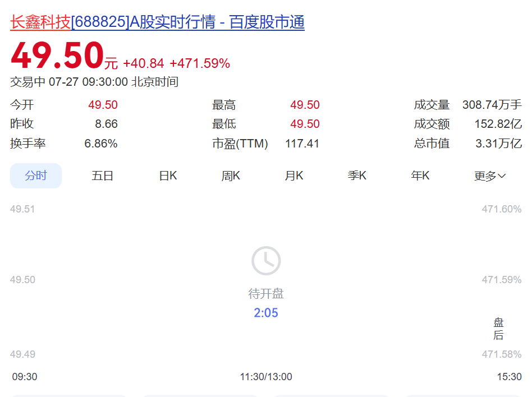Click the 市盈(TTM) label
532x397 pixels.
click(x=240, y=144)
